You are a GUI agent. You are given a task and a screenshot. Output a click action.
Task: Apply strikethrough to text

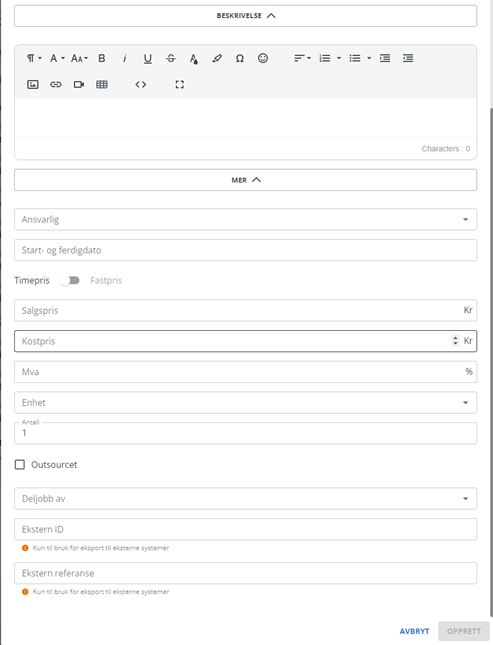[x=171, y=58]
